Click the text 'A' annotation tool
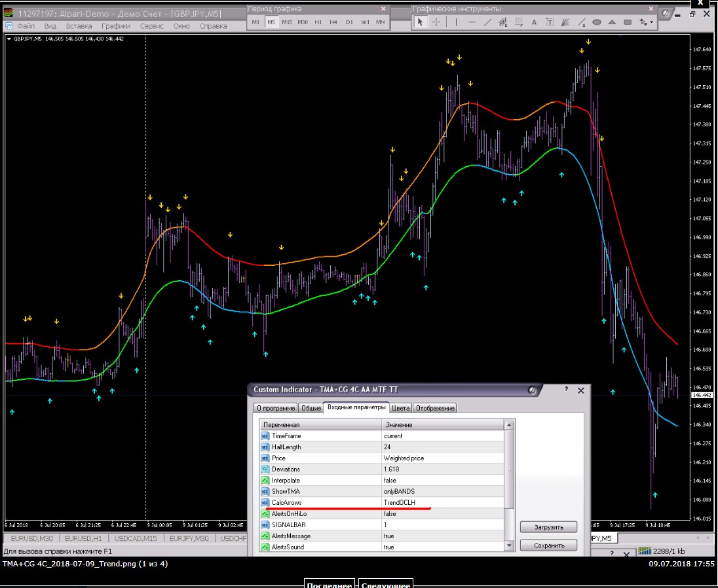 pos(534,22)
